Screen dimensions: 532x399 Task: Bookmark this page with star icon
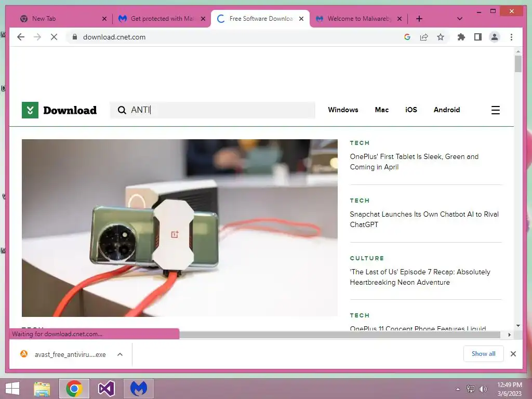[441, 37]
